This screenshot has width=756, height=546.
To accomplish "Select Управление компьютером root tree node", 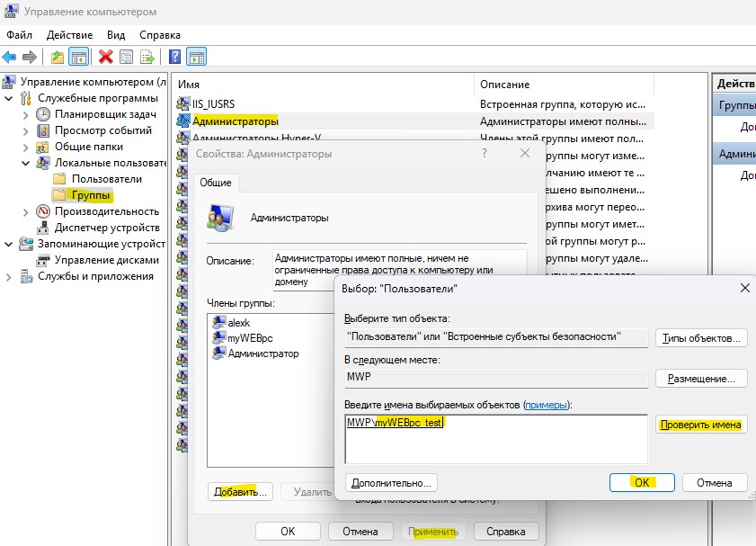I will [84, 82].
